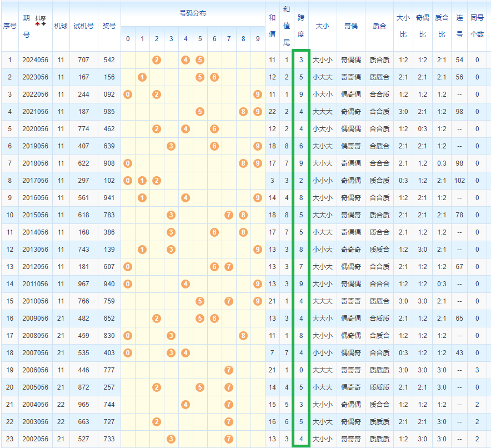Select period number 2015056

35,215
